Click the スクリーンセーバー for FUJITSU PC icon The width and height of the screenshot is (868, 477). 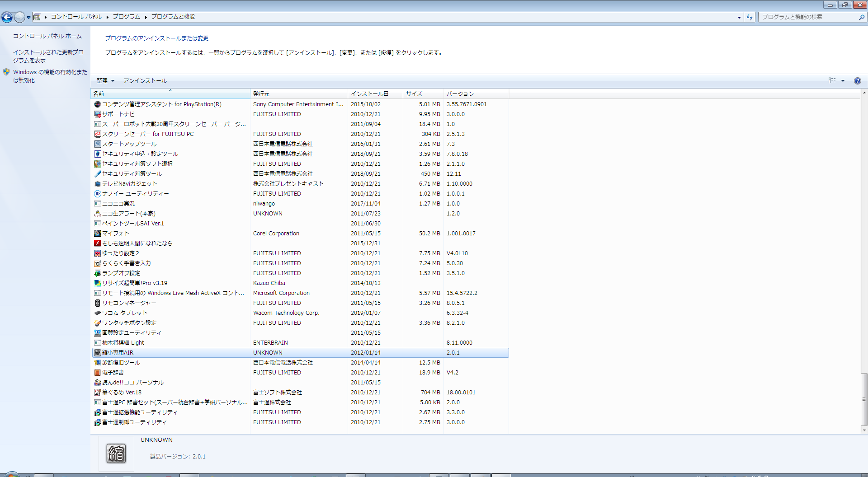pyautogui.click(x=97, y=134)
